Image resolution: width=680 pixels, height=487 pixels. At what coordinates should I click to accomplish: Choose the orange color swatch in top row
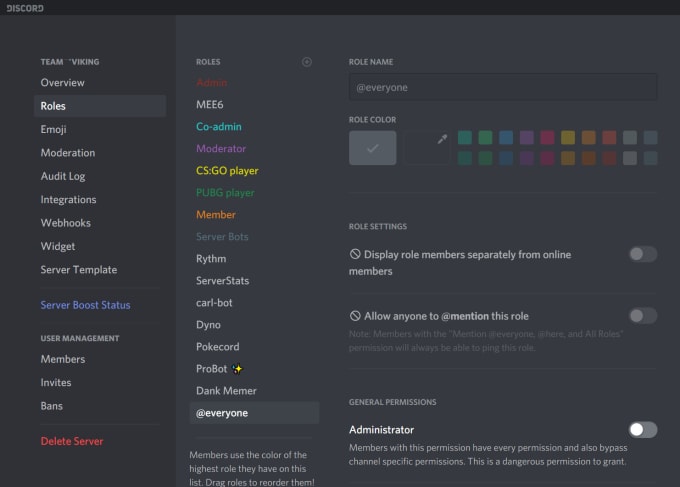[588, 138]
